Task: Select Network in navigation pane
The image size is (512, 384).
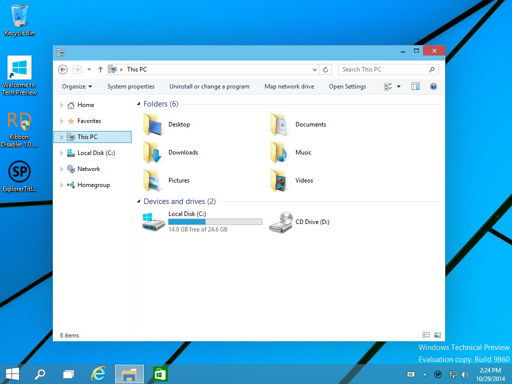Action: pyautogui.click(x=89, y=169)
